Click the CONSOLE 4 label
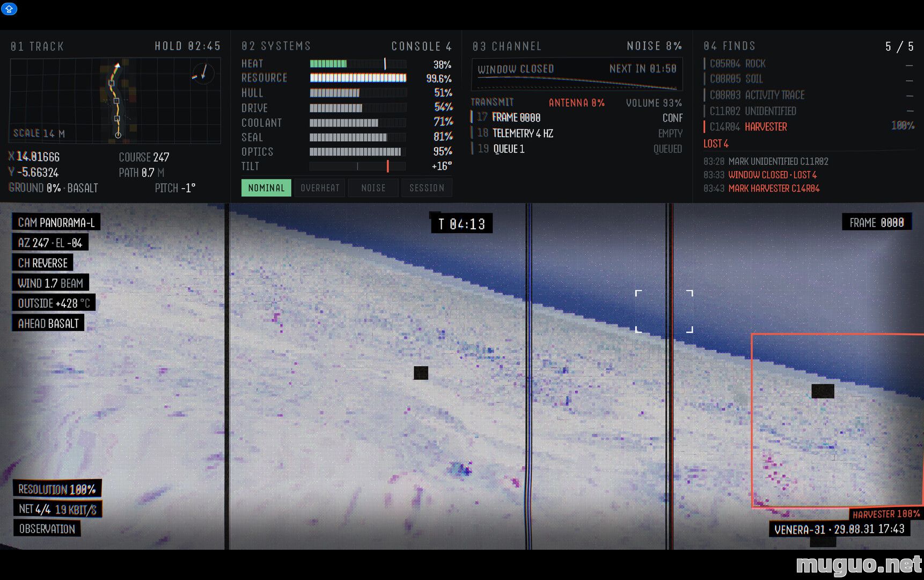The height and width of the screenshot is (580, 924). pyautogui.click(x=421, y=46)
